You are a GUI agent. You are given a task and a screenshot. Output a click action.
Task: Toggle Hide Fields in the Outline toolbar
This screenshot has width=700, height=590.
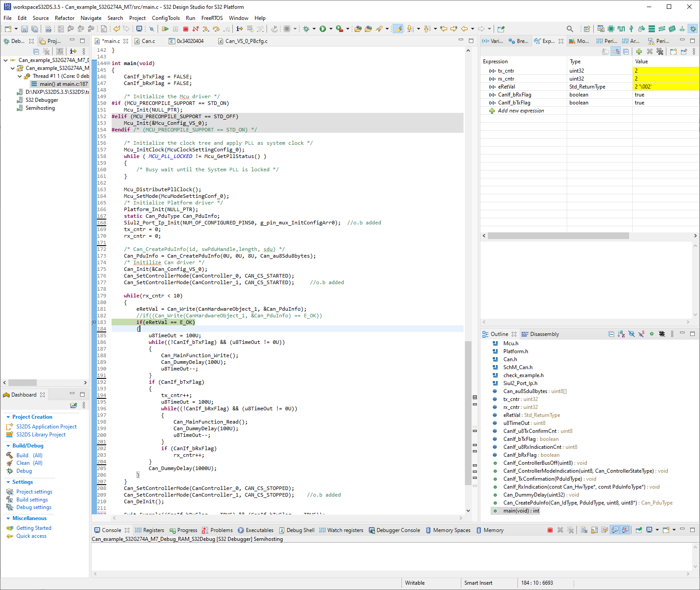(x=631, y=334)
